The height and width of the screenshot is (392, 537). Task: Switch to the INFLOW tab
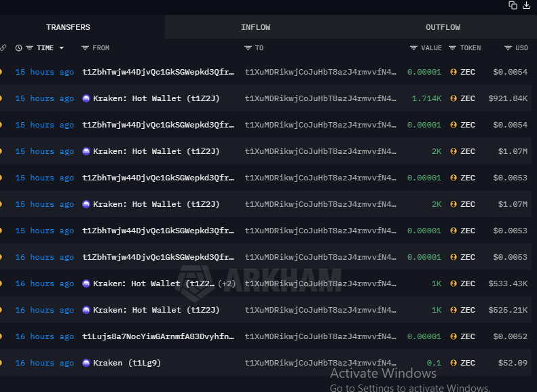tap(255, 27)
